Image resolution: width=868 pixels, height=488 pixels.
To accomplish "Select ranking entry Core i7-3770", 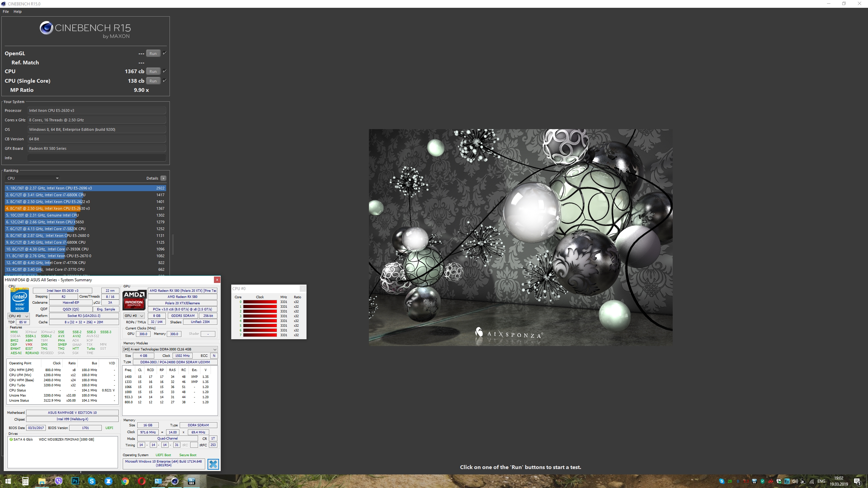I will coord(85,269).
